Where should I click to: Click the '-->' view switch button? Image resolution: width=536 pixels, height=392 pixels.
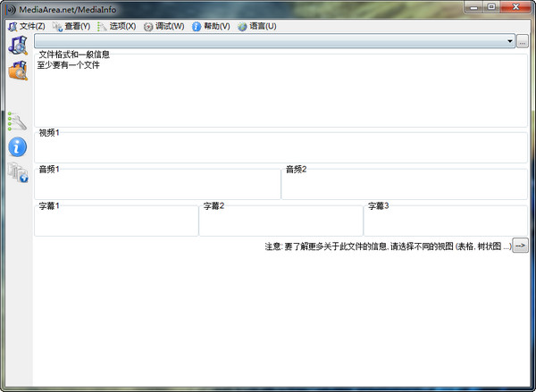point(520,246)
